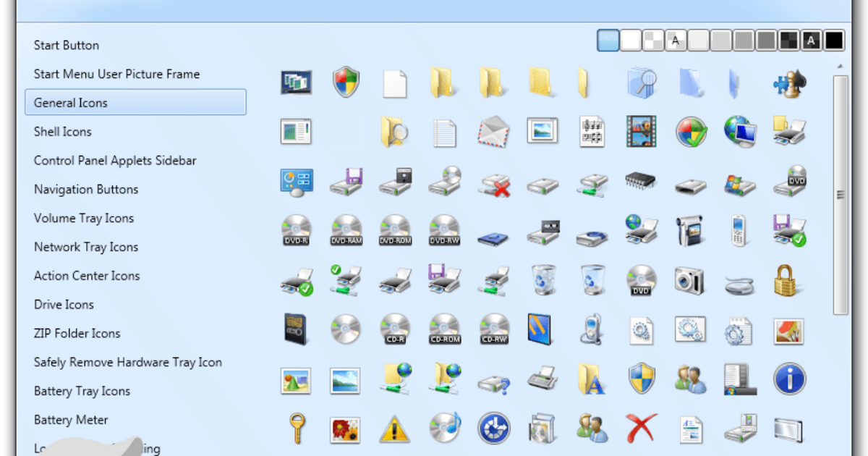Select the golden key icon

tap(296, 427)
